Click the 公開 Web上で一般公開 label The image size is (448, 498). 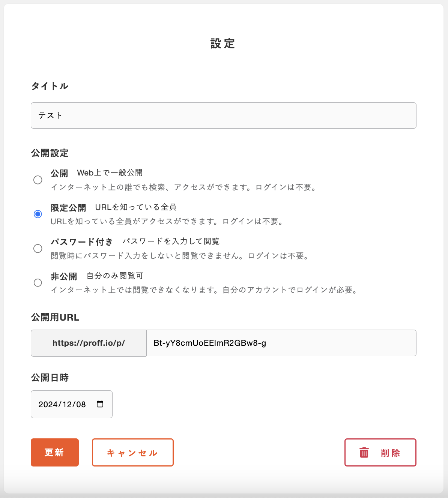97,173
